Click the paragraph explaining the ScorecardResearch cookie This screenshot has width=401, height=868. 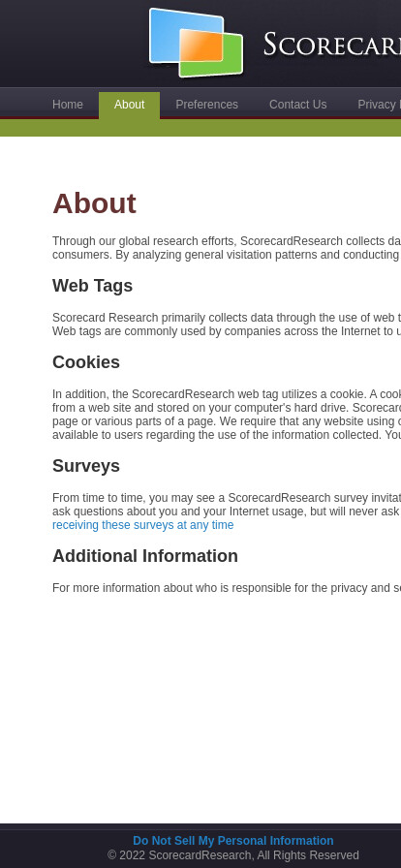click(227, 415)
